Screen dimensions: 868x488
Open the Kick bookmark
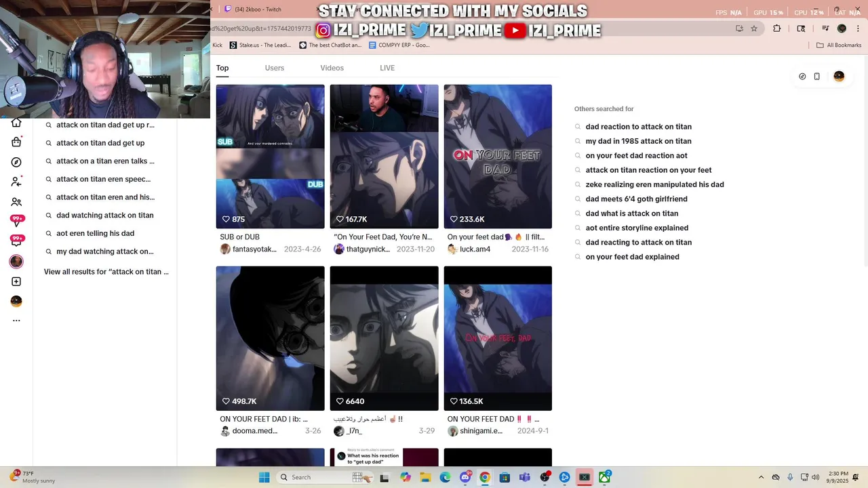[217, 45]
